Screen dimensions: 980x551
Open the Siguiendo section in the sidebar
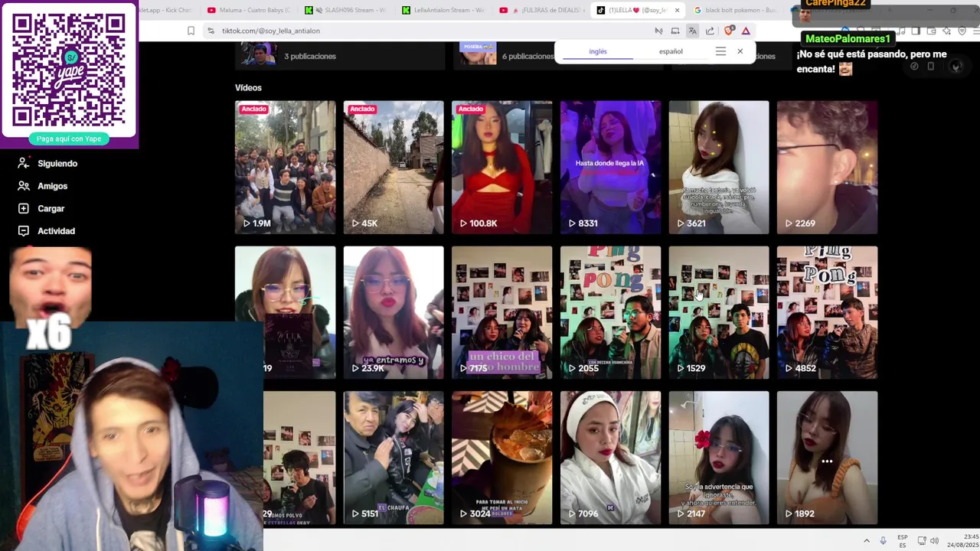(x=47, y=163)
